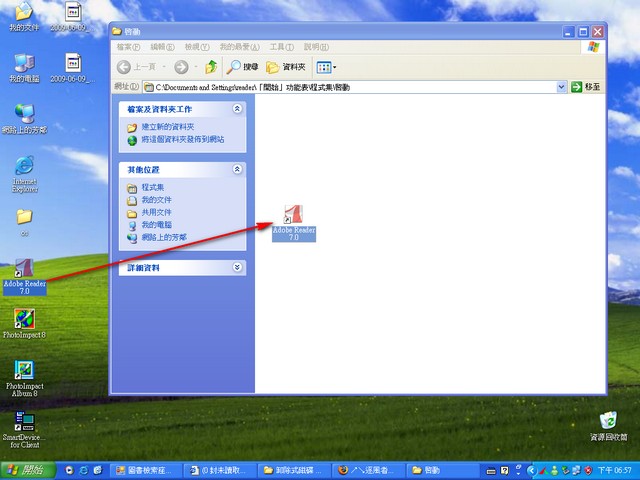Open the File (檔案) menu
The height and width of the screenshot is (480, 640).
click(128, 47)
